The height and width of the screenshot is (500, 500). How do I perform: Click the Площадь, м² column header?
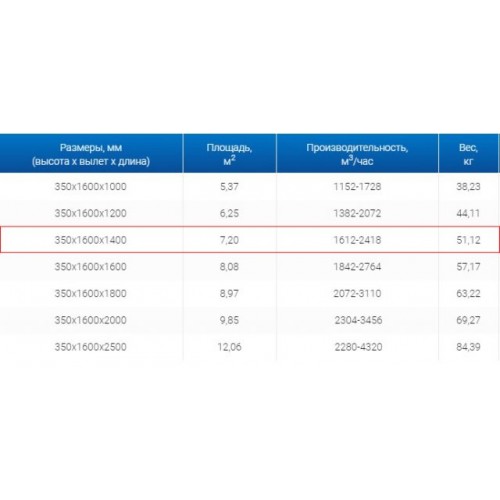229,154
